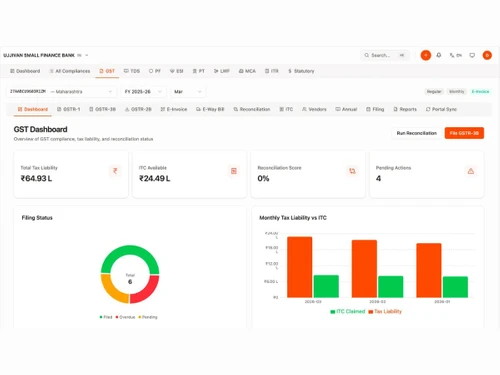Click the orange plus add button
Screen dimensions: 500x375
click(426, 55)
